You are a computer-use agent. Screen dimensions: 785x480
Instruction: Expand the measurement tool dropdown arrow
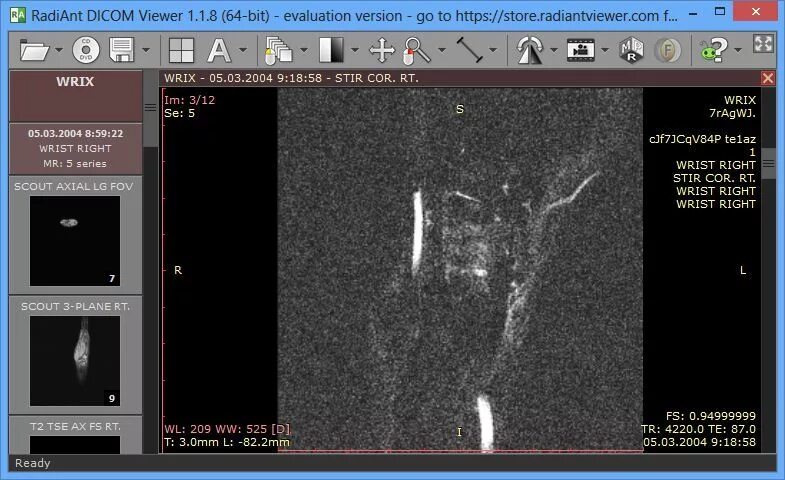(493, 50)
